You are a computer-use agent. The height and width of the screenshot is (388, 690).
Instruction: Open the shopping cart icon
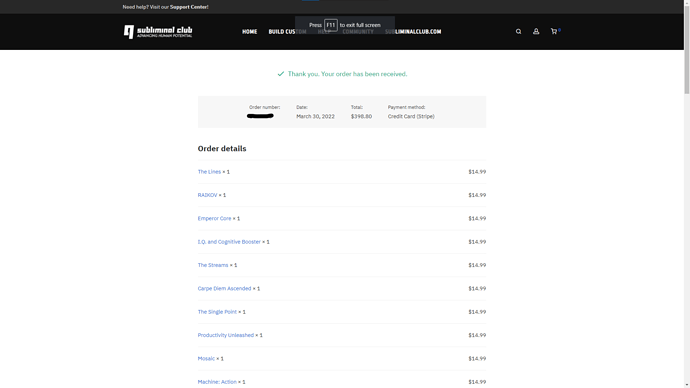[554, 31]
